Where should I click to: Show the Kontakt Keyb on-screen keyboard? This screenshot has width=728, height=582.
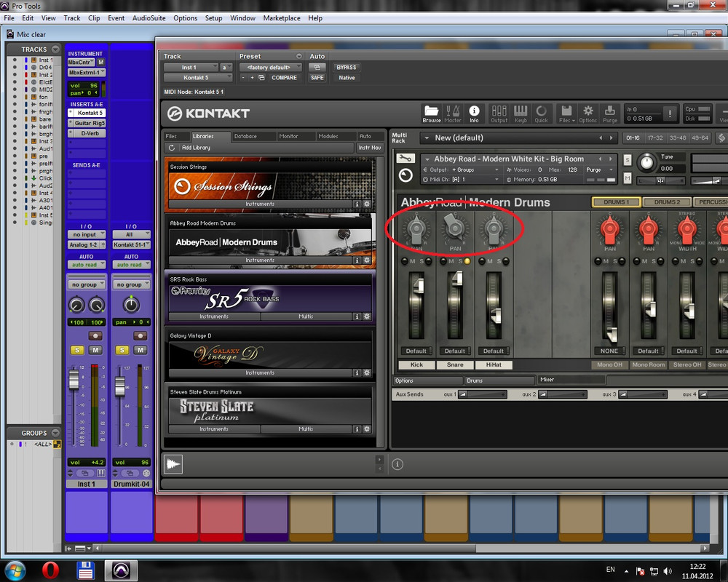coord(521,113)
